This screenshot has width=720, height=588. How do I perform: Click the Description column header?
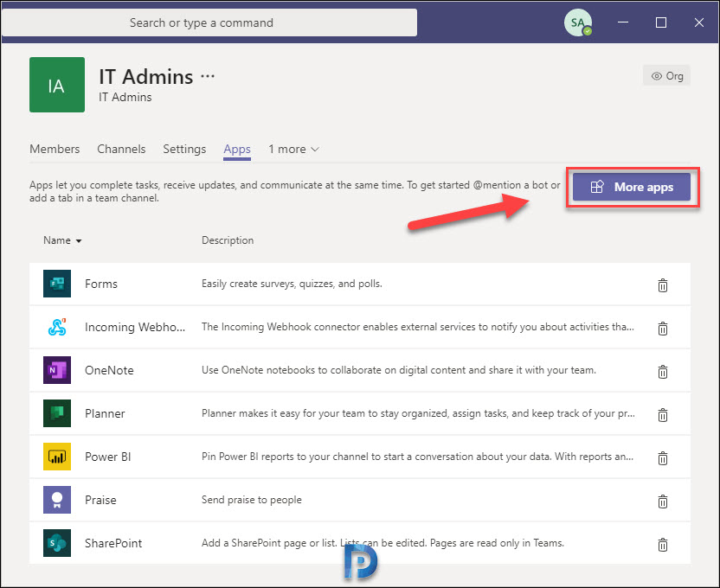pyautogui.click(x=228, y=240)
